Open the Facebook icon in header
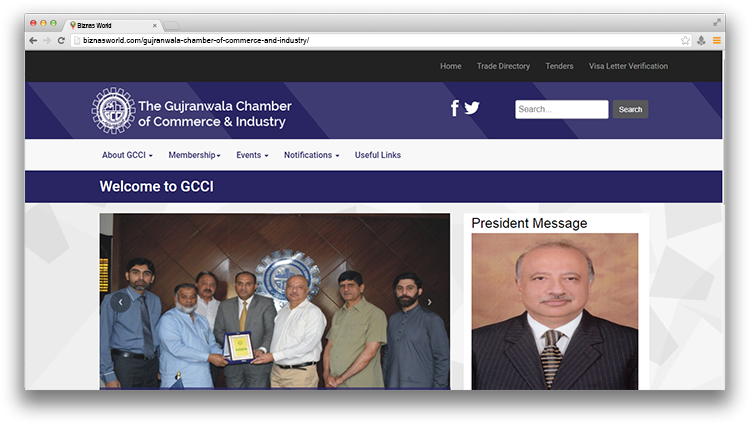The image size is (750, 425). (454, 108)
